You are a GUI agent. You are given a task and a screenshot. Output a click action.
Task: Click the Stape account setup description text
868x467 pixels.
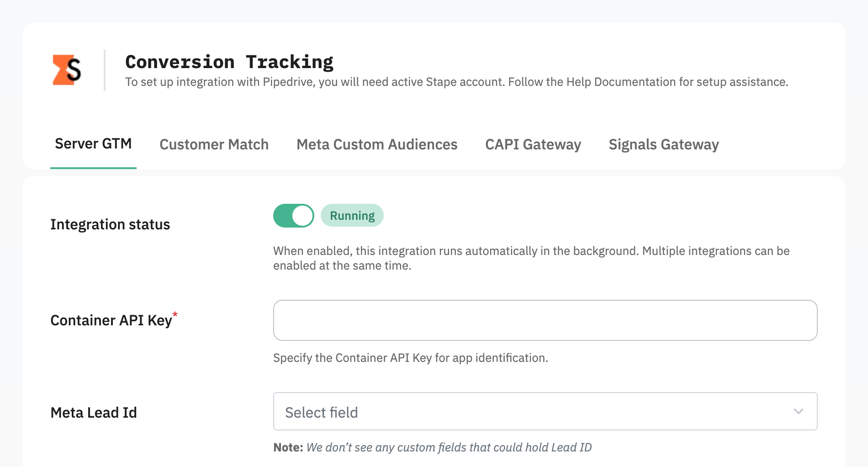click(457, 82)
